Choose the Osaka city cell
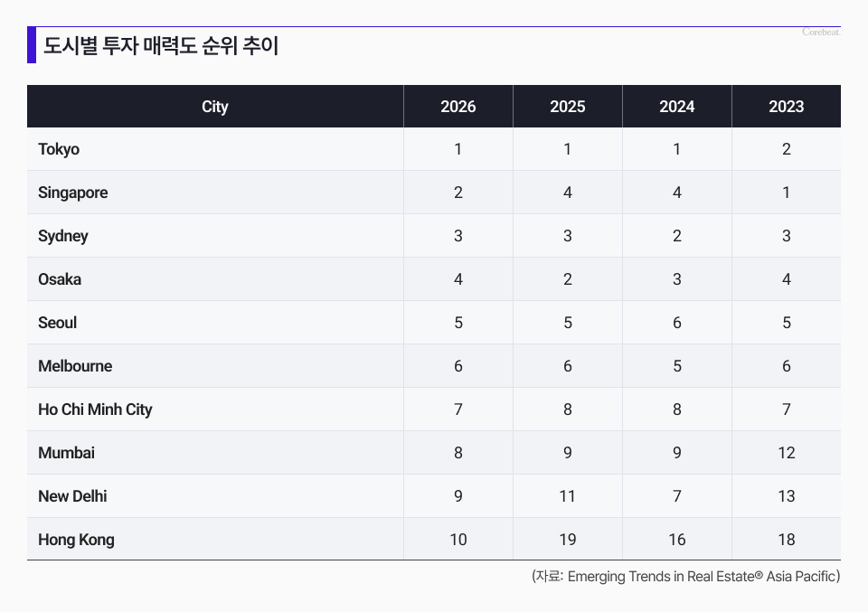 pyautogui.click(x=60, y=279)
